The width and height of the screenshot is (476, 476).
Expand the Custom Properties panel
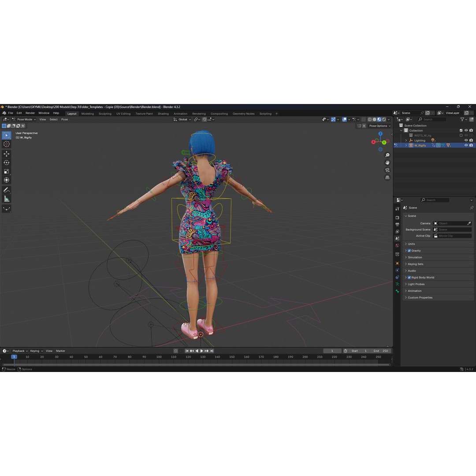click(439, 297)
